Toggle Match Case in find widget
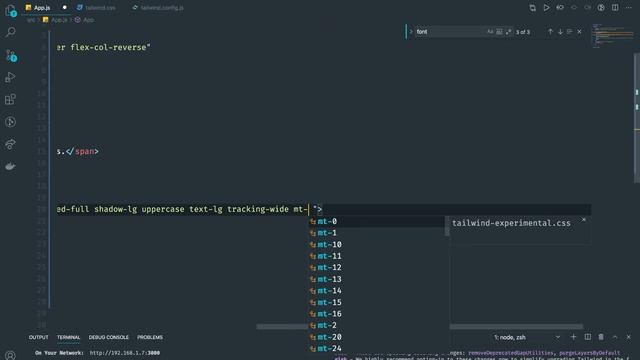Image resolution: width=640 pixels, height=360 pixels. [x=490, y=32]
